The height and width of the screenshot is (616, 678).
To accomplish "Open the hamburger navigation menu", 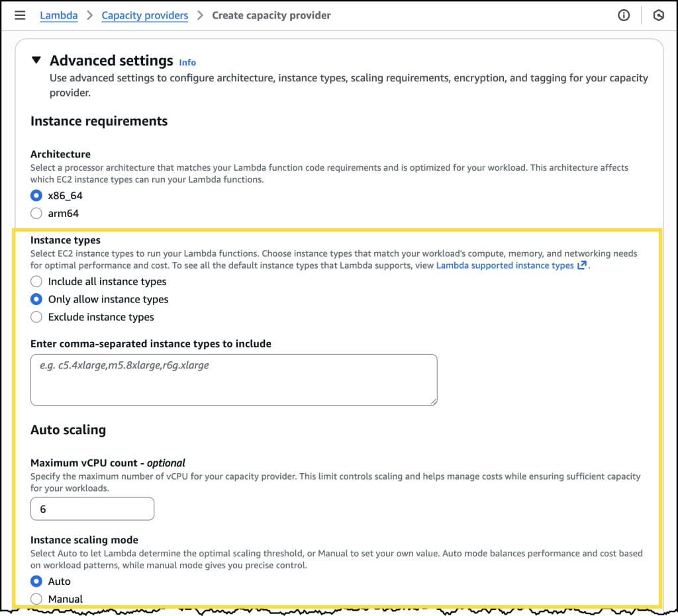I will 20,15.
